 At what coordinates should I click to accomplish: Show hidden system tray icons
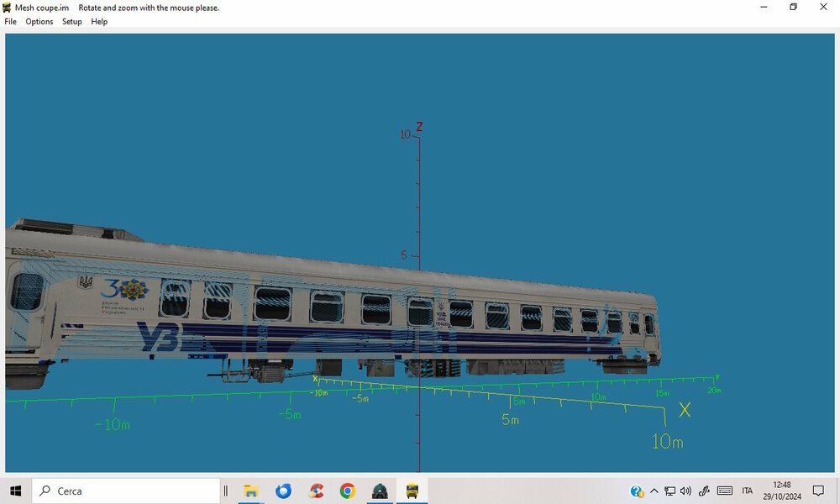(x=654, y=491)
